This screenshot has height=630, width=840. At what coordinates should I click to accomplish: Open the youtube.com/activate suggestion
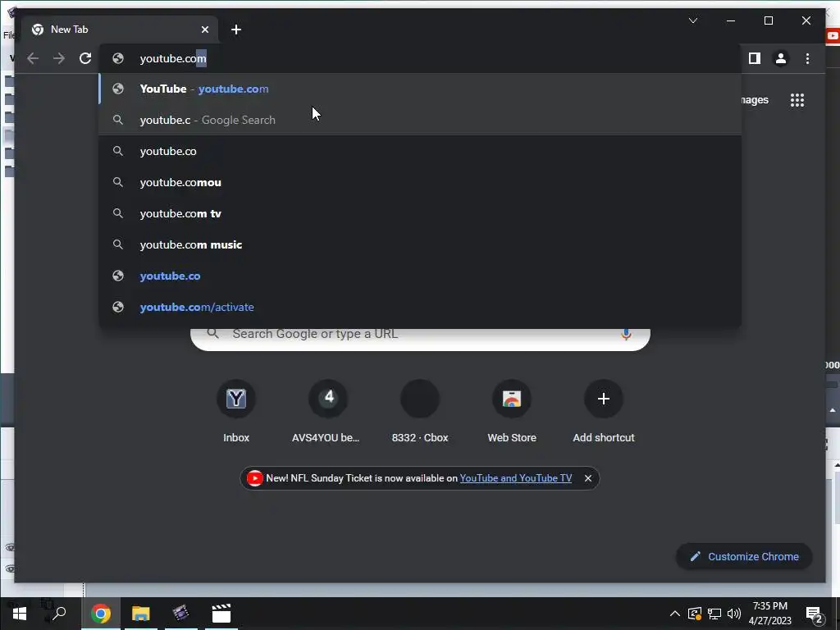point(420,307)
